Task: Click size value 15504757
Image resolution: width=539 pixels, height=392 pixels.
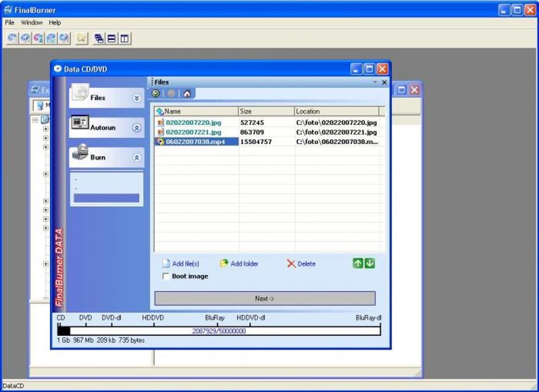Action: pos(256,142)
